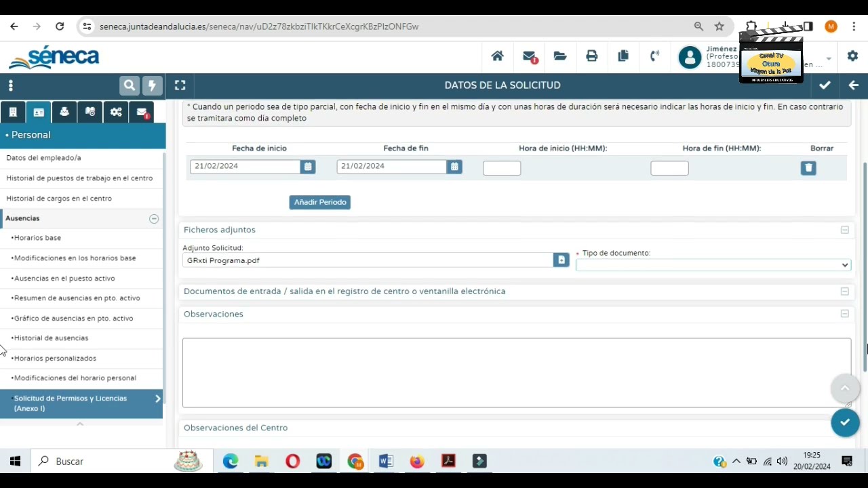Click the Observaciones text area

click(x=517, y=373)
